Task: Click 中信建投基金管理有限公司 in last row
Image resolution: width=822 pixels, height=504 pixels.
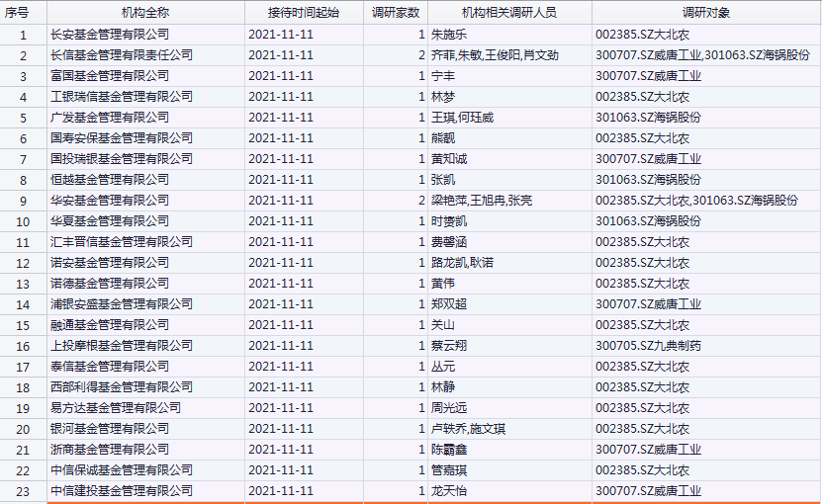Action: [121, 491]
